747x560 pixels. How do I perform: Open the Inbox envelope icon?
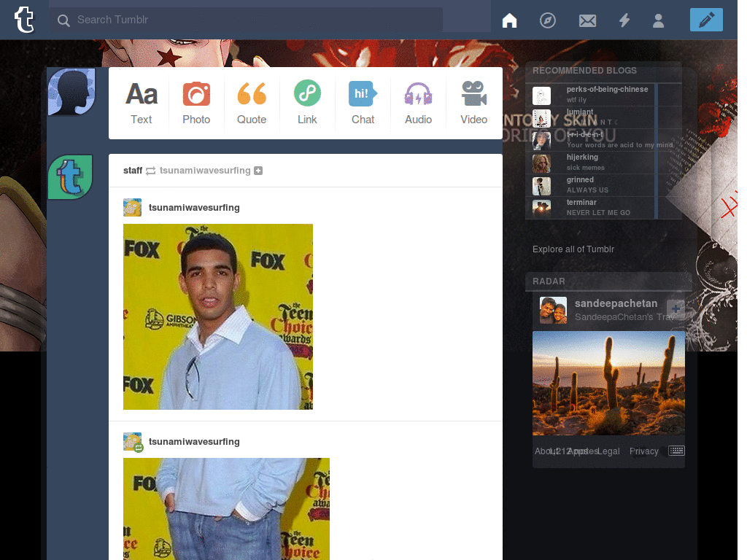pyautogui.click(x=587, y=20)
